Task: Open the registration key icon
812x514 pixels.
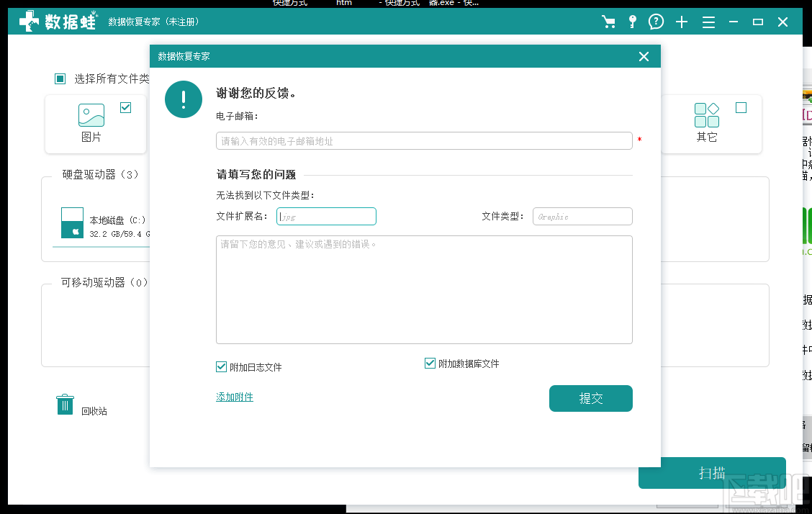Action: (632, 22)
